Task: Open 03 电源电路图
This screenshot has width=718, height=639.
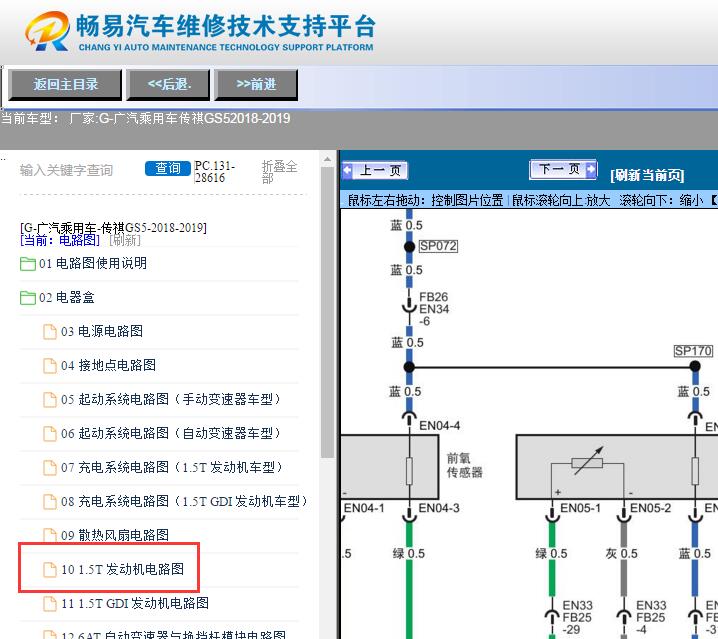Action: click(x=102, y=331)
